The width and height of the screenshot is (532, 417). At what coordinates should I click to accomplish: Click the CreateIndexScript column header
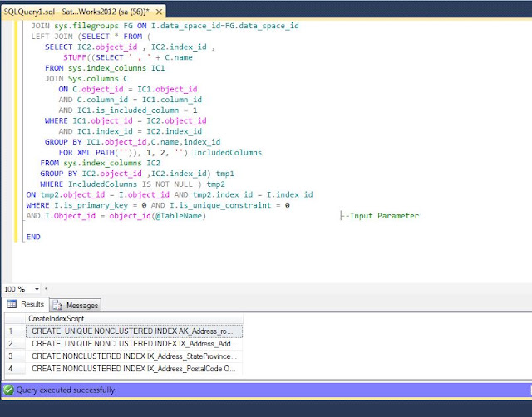tap(135, 319)
